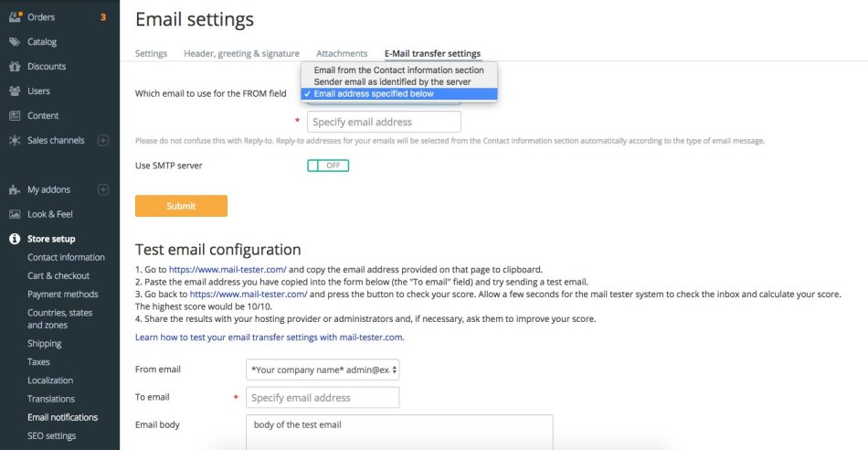This screenshot has width=868, height=450.
Task: Open Shipping submenu item
Action: 44,344
